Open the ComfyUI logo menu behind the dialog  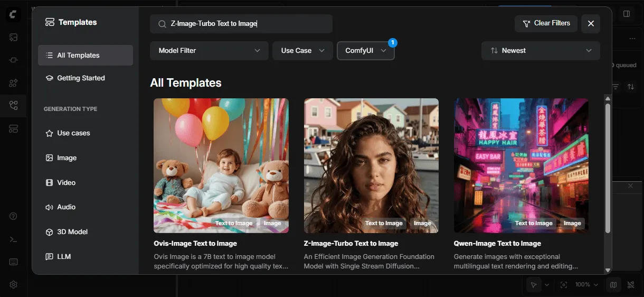click(13, 14)
